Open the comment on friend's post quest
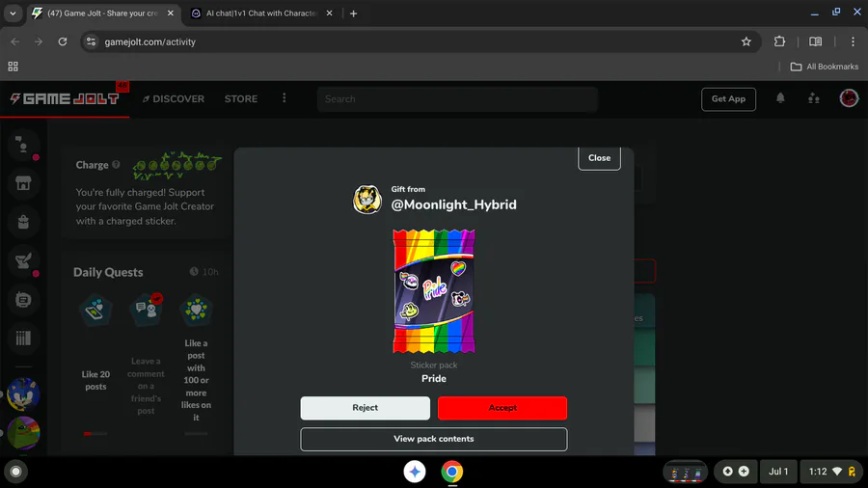 pyautogui.click(x=146, y=354)
